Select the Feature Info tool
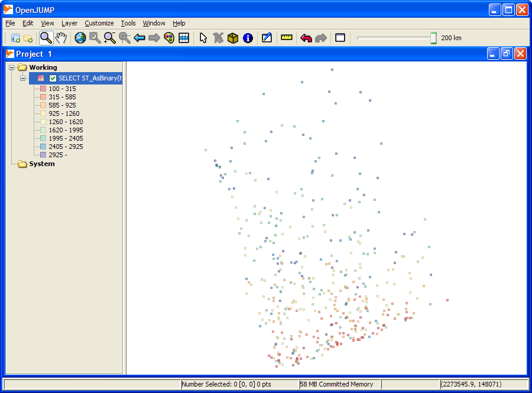532x393 pixels. click(x=248, y=38)
